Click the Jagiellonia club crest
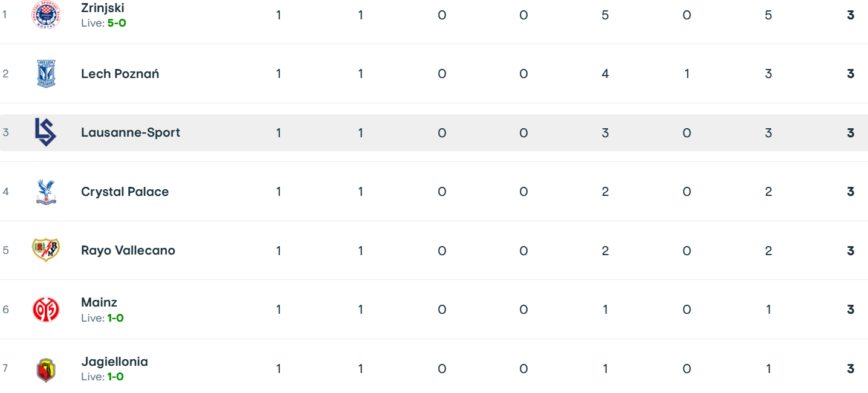This screenshot has height=393, width=868. pyautogui.click(x=46, y=369)
